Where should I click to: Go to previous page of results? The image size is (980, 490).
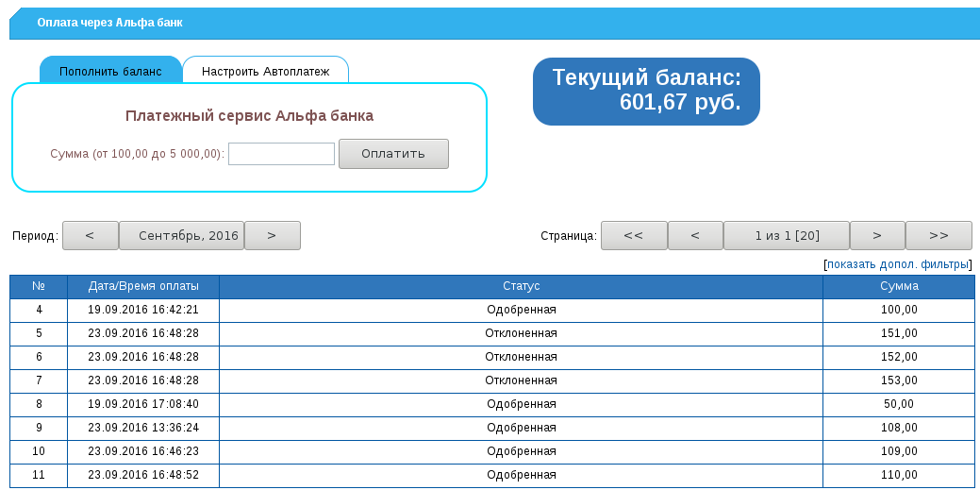pos(694,236)
